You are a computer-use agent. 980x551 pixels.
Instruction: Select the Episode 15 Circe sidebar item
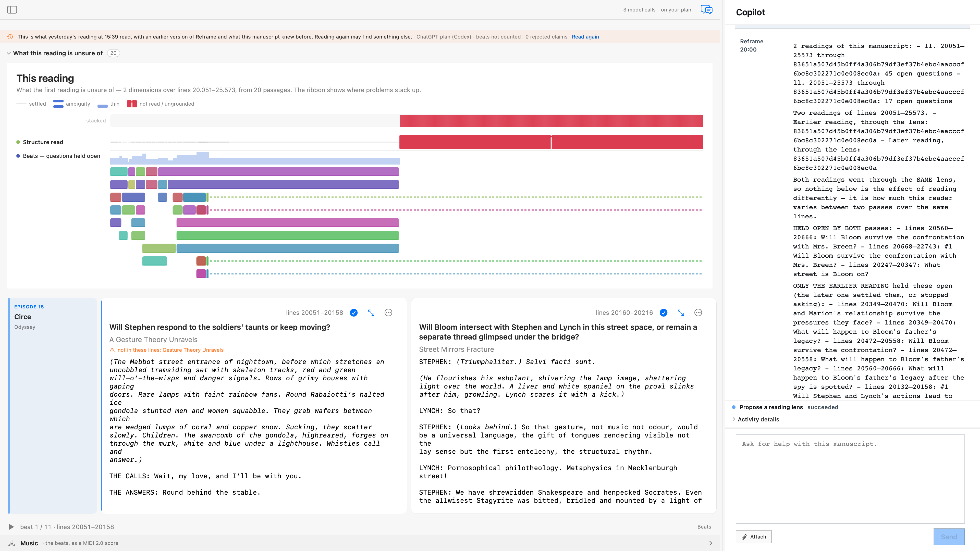53,406
